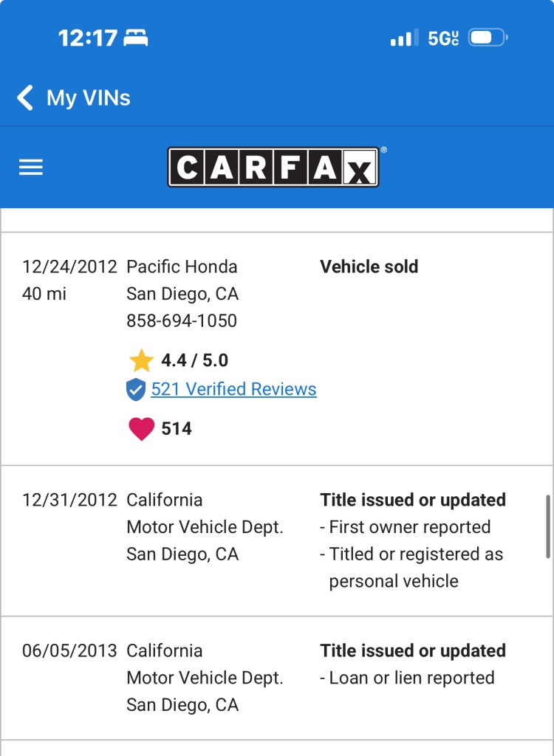
Task: Open 521 Verified Reviews link
Action: tap(233, 390)
